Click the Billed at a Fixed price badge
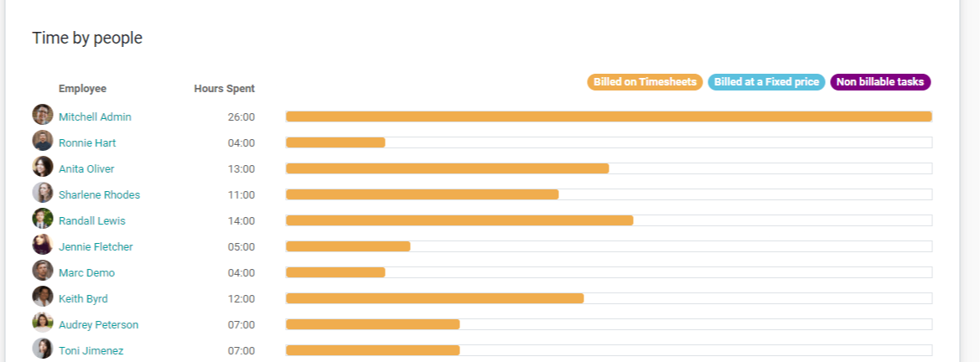 pyautogui.click(x=766, y=82)
